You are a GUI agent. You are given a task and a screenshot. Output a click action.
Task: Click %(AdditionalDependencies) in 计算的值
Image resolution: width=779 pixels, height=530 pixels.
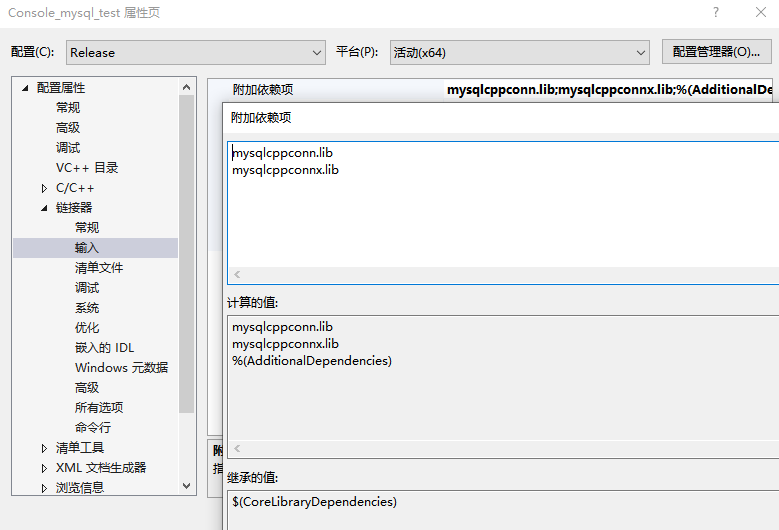pyautogui.click(x=312, y=361)
